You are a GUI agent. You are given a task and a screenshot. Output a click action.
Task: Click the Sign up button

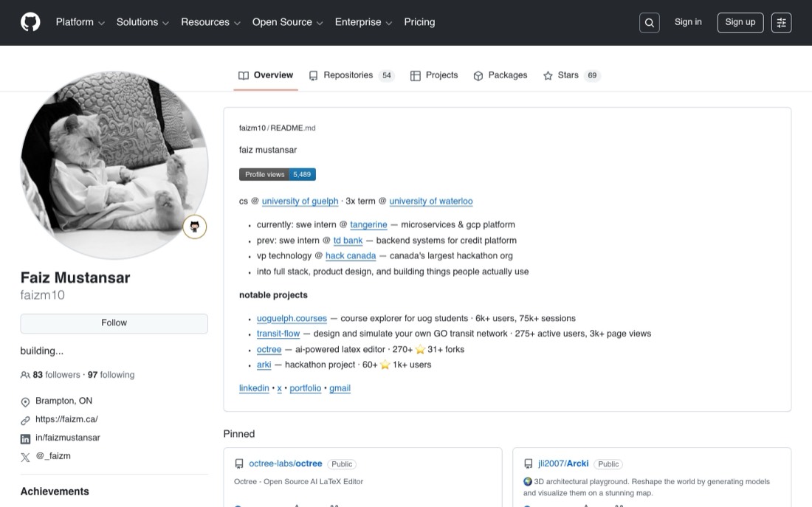740,23
